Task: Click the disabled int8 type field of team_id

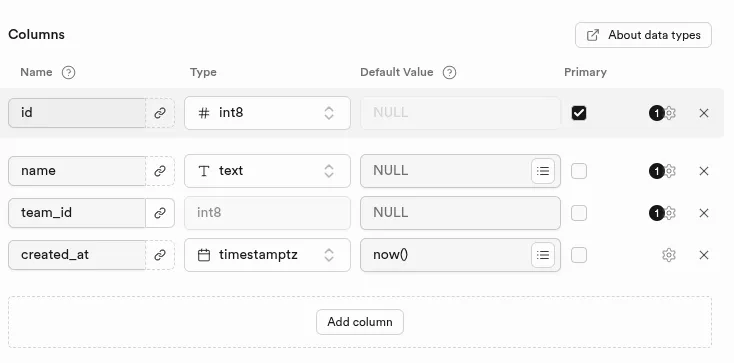Action: coord(267,213)
